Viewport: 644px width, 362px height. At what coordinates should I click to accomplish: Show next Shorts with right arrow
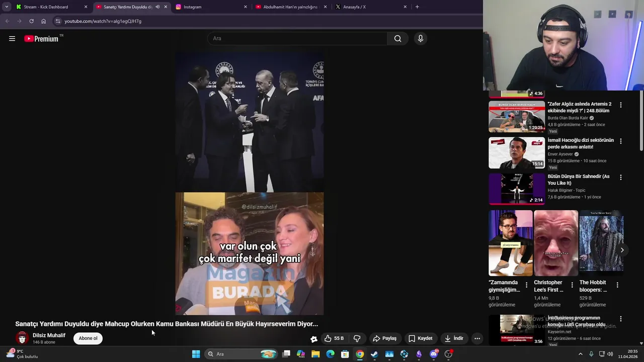(622, 250)
